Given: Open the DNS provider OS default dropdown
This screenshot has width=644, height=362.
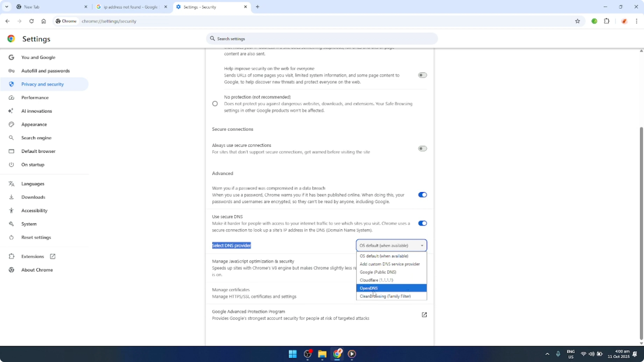Looking at the screenshot, I should pyautogui.click(x=391, y=245).
